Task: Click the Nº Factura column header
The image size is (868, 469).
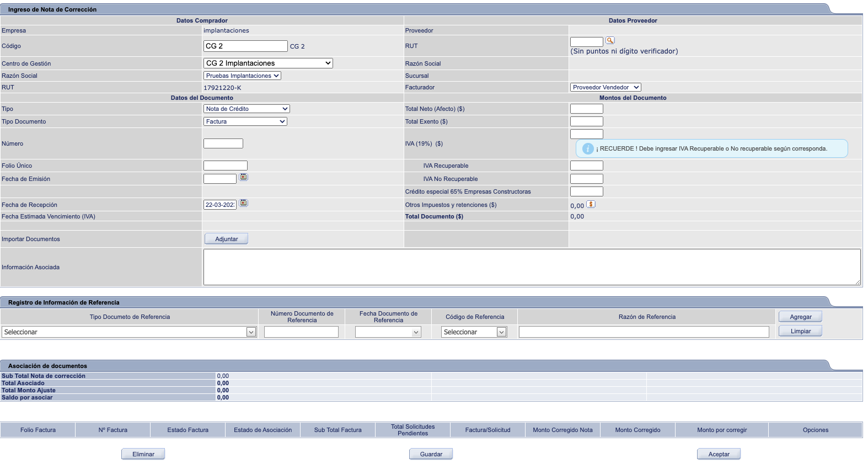Action: click(x=113, y=430)
